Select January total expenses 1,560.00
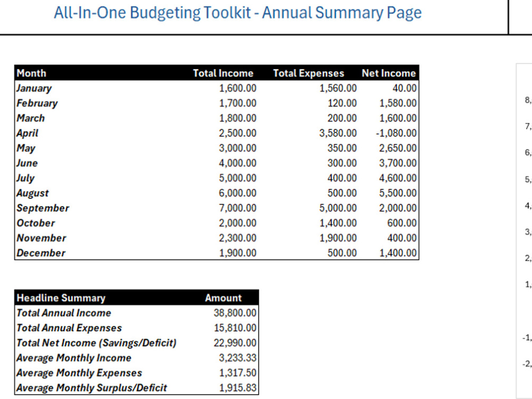Image resolution: width=532 pixels, height=399 pixels. [x=338, y=88]
